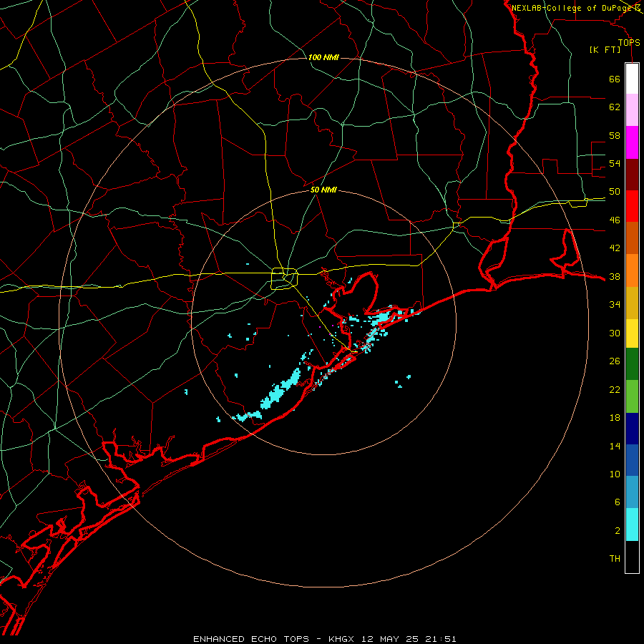The image size is (644, 644).
Task: Click the 'TH' legend label
Action: coord(615,559)
